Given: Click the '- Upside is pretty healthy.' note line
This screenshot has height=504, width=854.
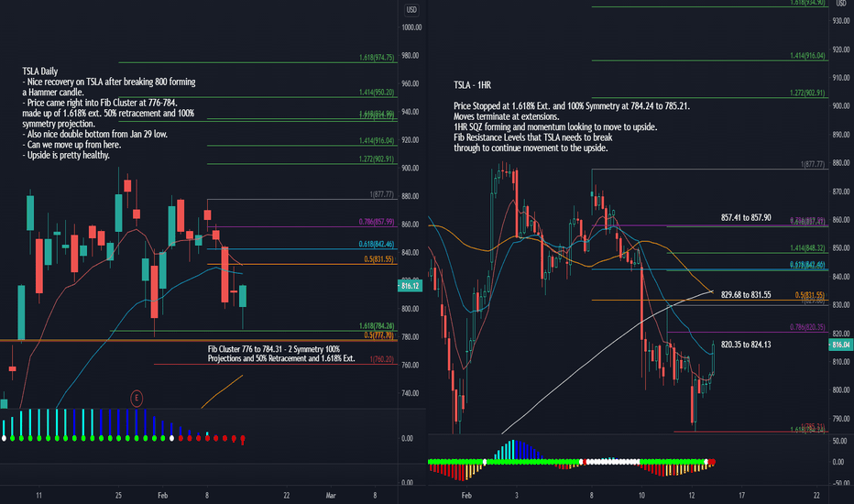Looking at the screenshot, I should [x=66, y=155].
